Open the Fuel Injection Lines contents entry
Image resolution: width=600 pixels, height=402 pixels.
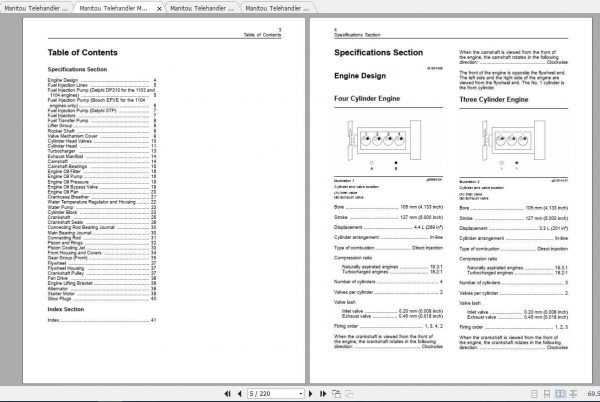pyautogui.click(x=102, y=85)
